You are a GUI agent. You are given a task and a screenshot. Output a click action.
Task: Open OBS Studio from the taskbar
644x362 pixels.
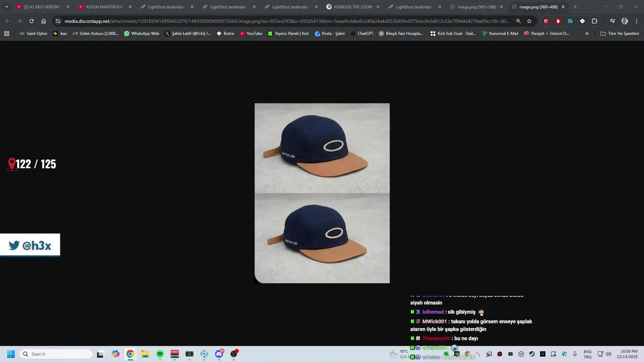[234, 354]
